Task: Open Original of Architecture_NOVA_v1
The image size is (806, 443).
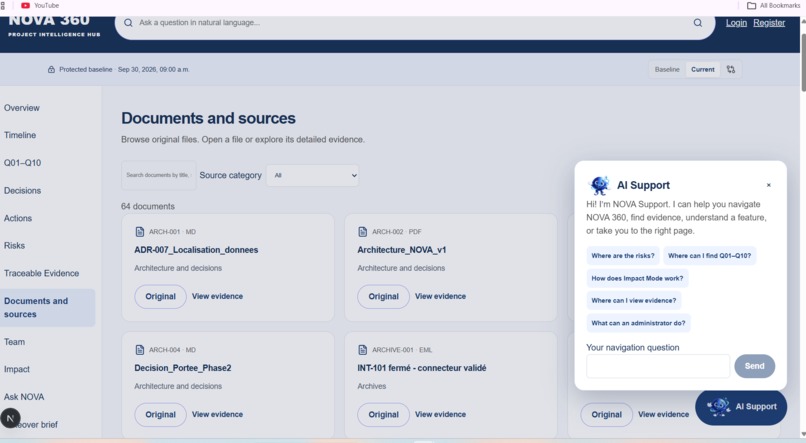Action: pos(383,297)
